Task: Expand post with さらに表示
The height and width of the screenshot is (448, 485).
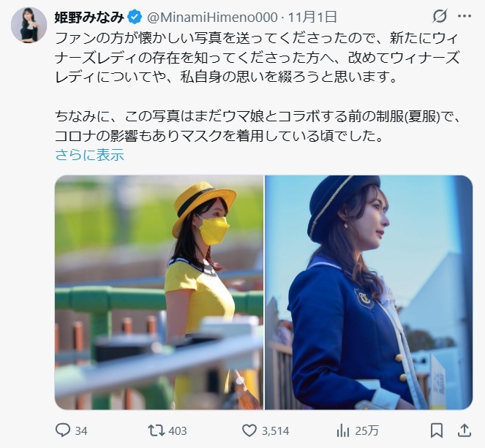Action: tap(90, 154)
